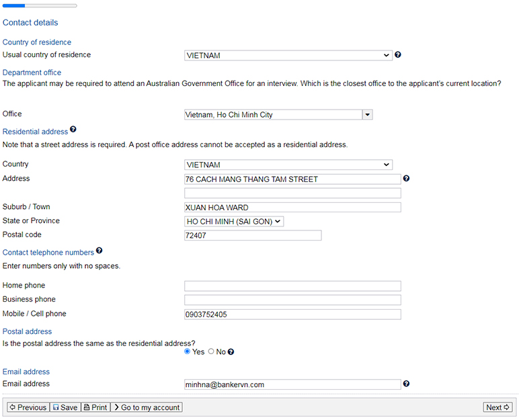Click the Residential address heading text
519x420 pixels.
(35, 132)
